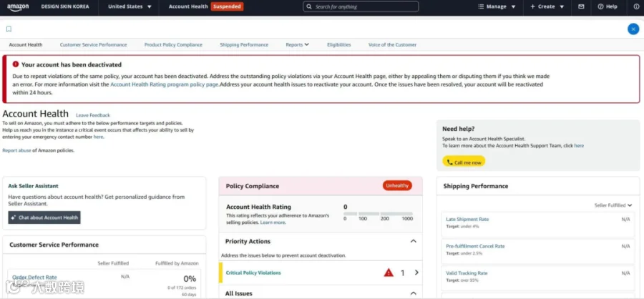Select the Account Health tab

coord(26,45)
